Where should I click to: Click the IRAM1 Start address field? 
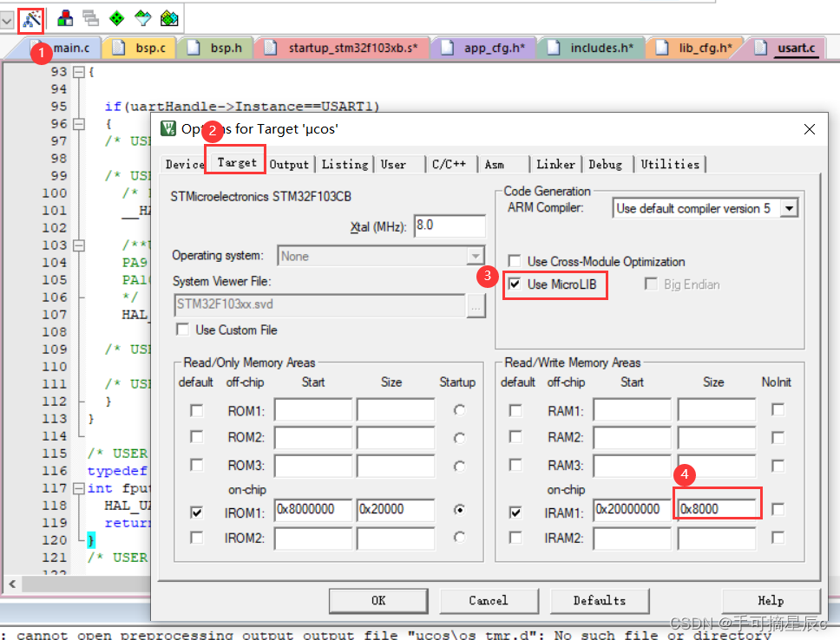(632, 509)
